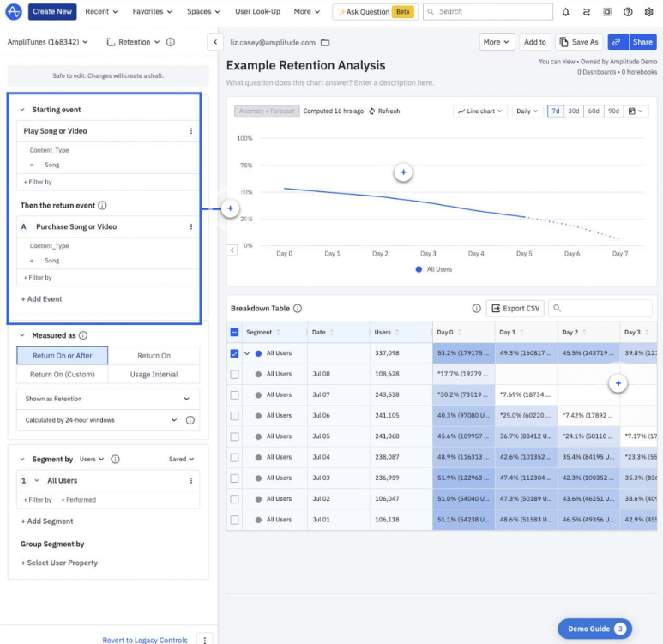Click the screen capture icon in top bar

[606, 12]
